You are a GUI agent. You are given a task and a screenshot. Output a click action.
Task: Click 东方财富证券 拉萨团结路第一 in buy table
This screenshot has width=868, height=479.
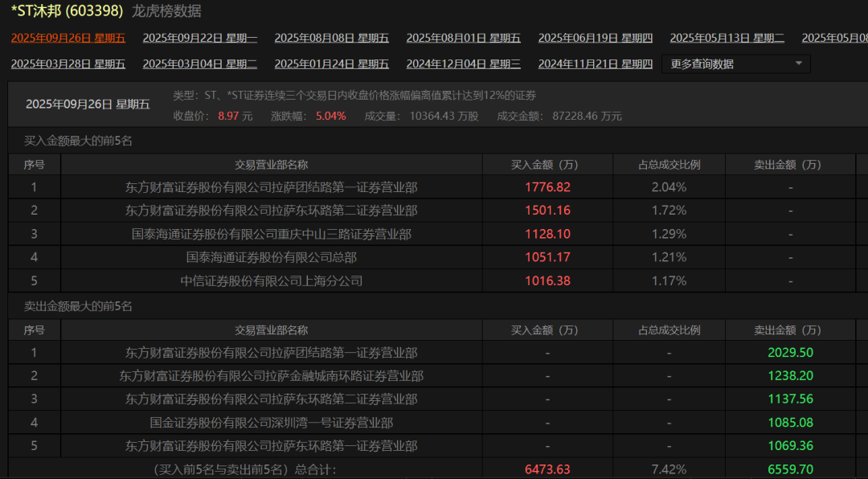point(272,187)
